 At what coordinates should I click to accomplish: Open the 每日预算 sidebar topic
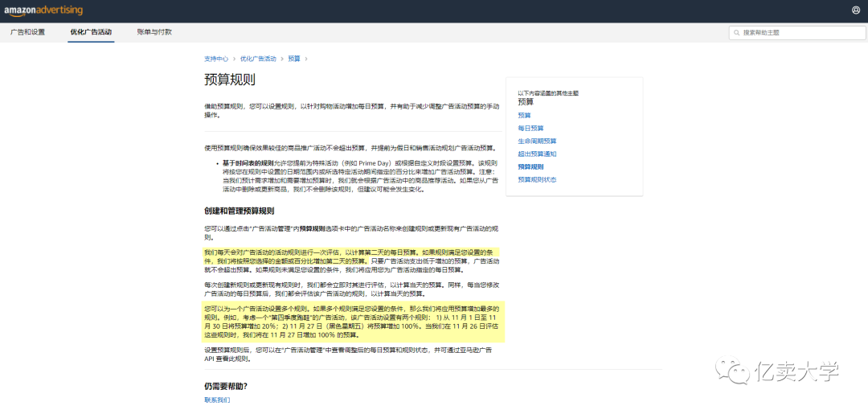530,128
